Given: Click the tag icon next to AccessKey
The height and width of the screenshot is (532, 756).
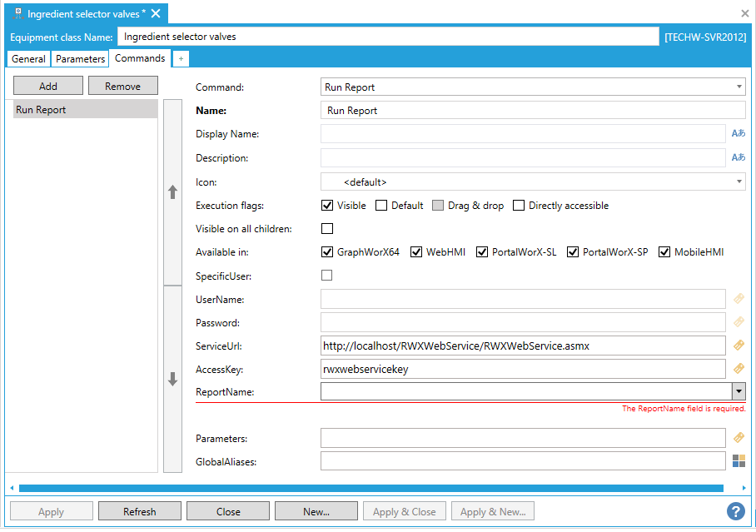Looking at the screenshot, I should pos(738,368).
